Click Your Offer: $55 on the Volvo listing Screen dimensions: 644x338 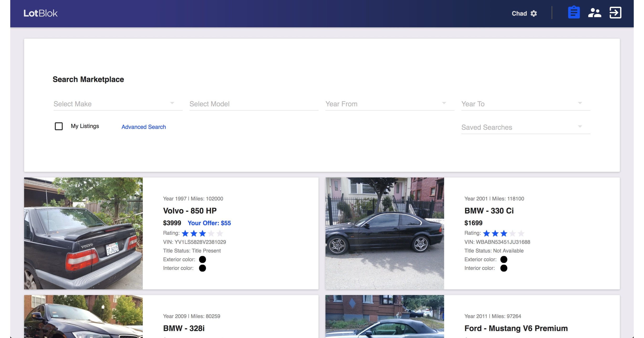click(x=209, y=223)
